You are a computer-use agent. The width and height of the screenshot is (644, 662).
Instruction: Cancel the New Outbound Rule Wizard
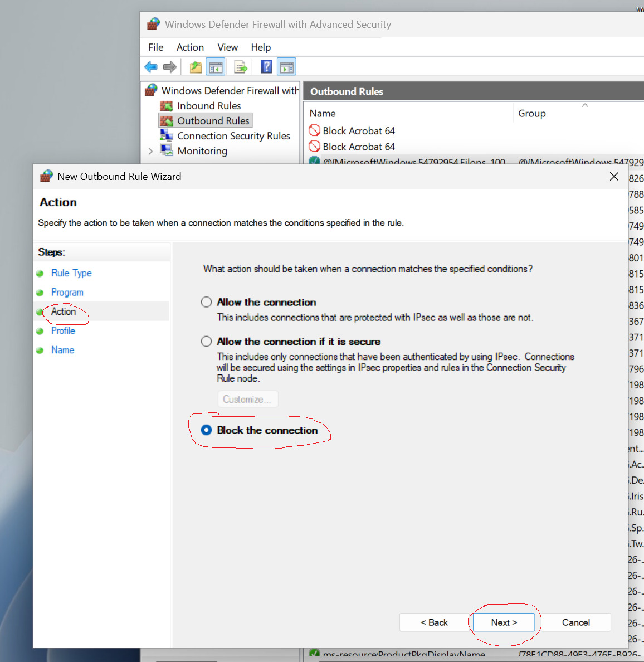pos(575,622)
